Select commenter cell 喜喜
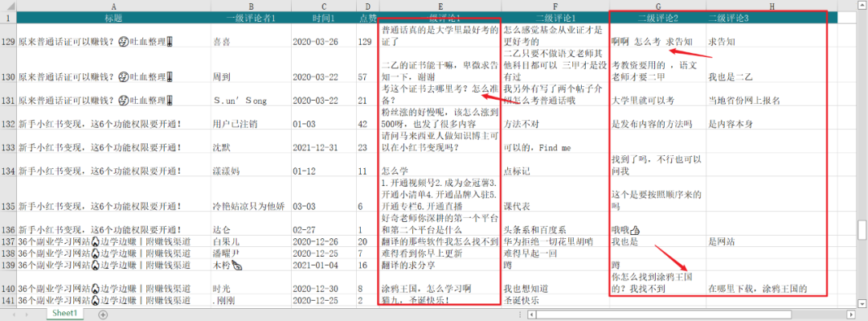The height and width of the screenshot is (321, 868). (251, 35)
